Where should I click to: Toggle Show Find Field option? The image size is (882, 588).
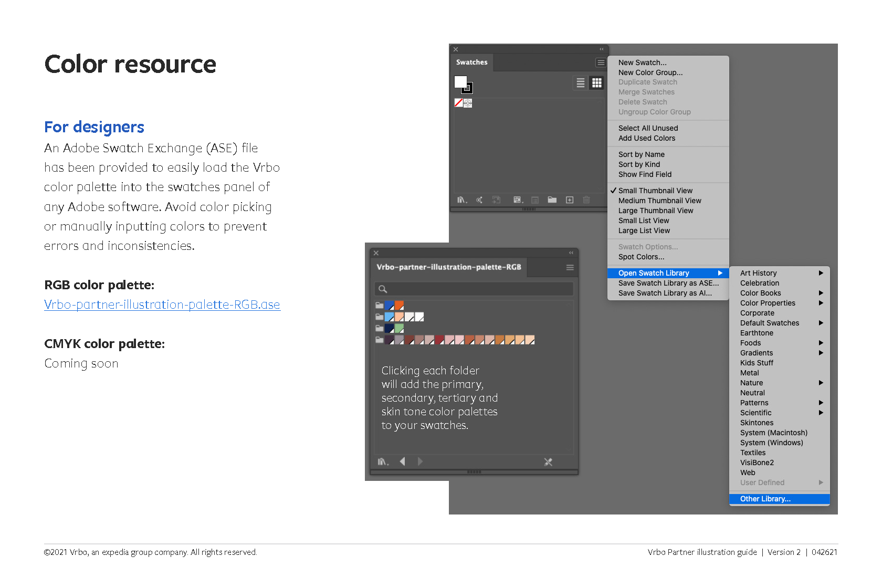pyautogui.click(x=668, y=174)
